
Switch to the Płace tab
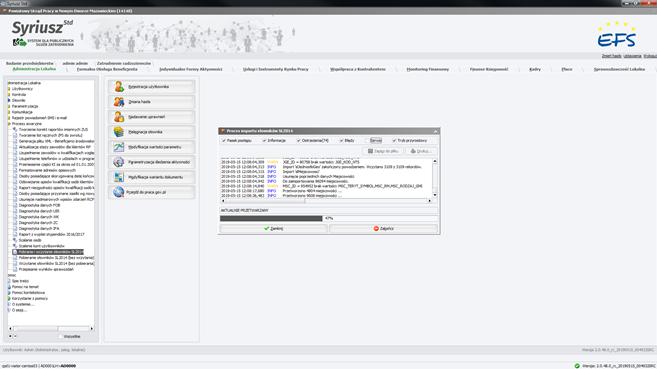pos(566,69)
